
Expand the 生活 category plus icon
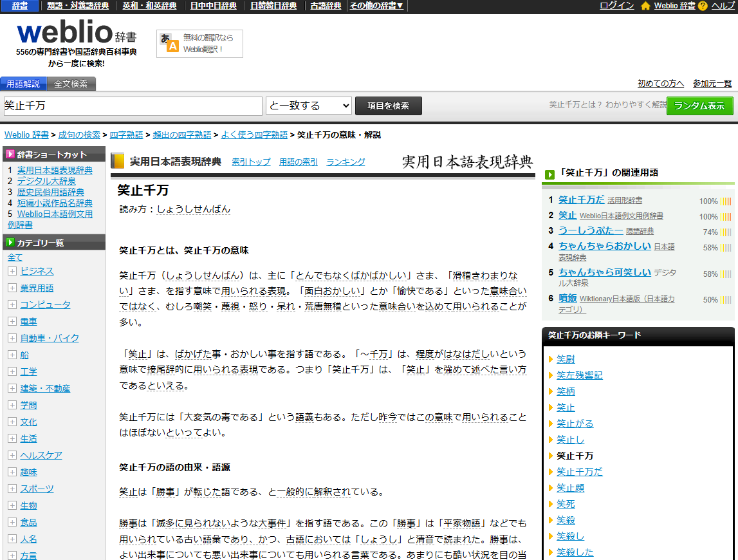pos(12,438)
